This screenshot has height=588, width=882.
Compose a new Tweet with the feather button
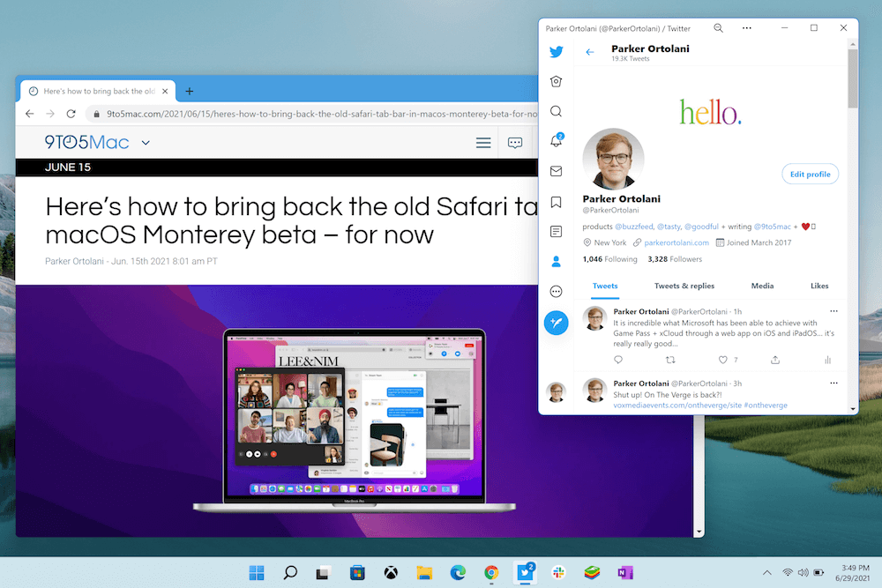pos(556,323)
